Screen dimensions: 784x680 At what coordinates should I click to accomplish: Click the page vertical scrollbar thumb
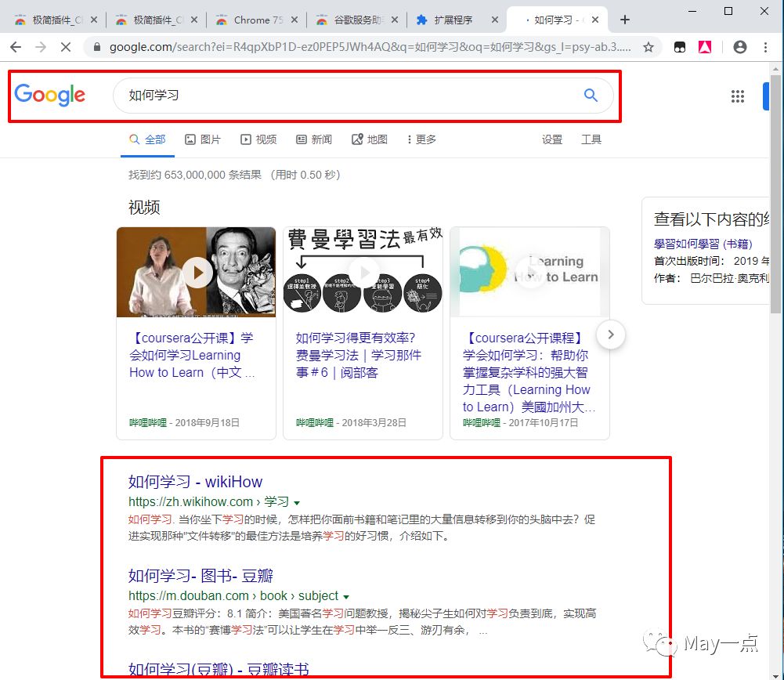point(775,195)
